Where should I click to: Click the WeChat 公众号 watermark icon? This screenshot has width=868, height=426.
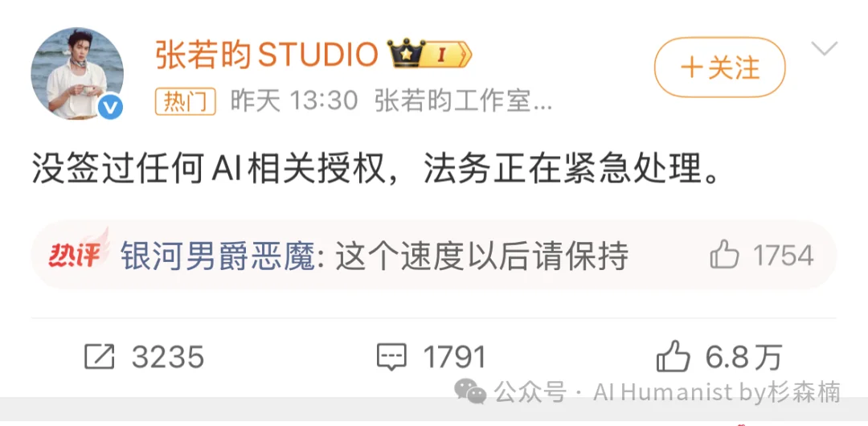click(470, 391)
